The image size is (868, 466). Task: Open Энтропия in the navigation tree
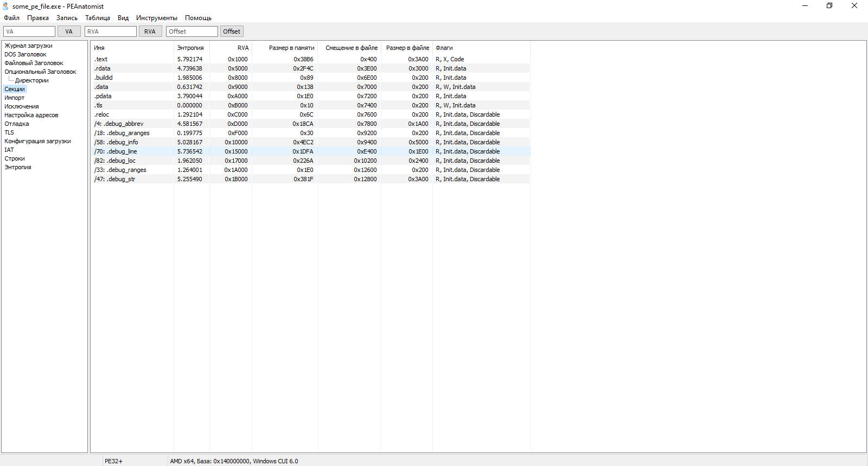pyautogui.click(x=18, y=167)
